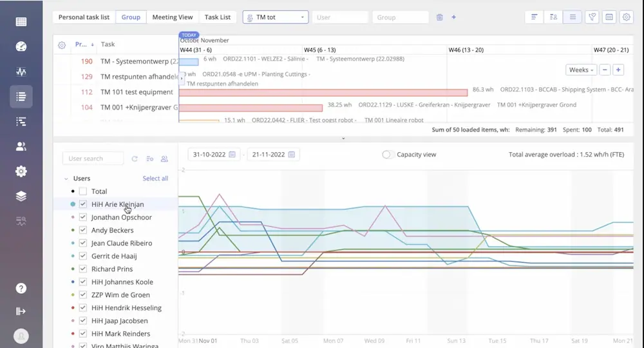Open the dashboard gauge icon in sidebar
644x348 pixels.
click(x=21, y=46)
